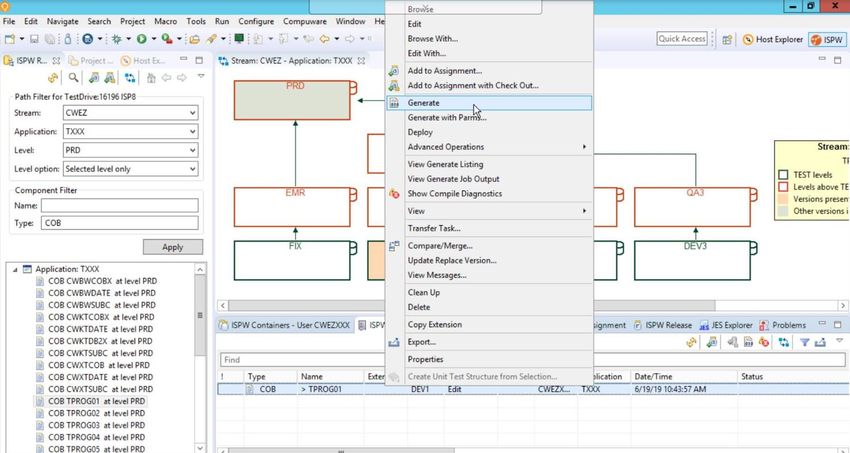Click the Export icon in bottom panel toolbar
Viewport: 850px width, 453px height.
click(x=820, y=342)
